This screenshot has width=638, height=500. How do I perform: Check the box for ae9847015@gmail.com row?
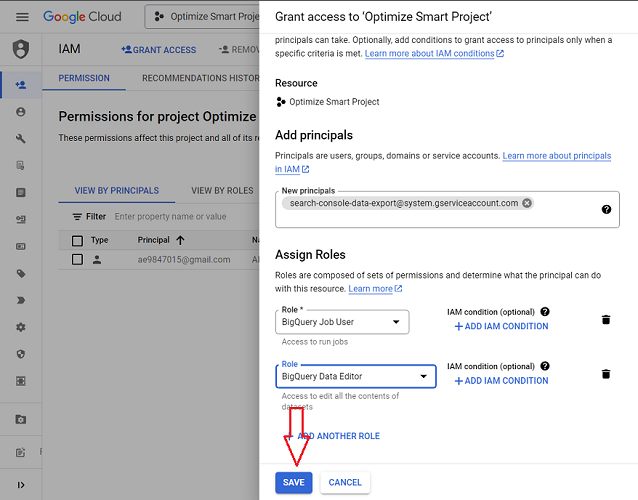78,259
